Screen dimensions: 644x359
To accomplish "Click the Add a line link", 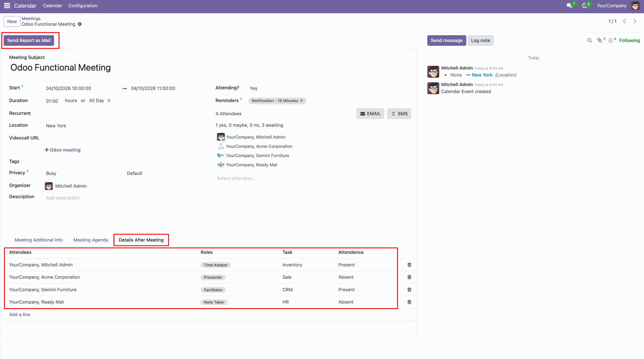I will 19,314.
